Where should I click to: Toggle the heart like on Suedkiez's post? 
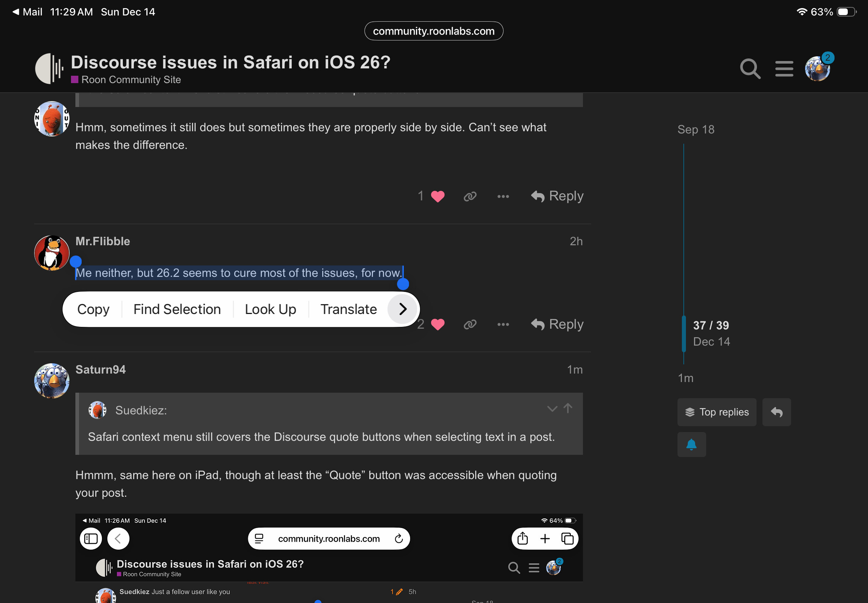pyautogui.click(x=438, y=196)
